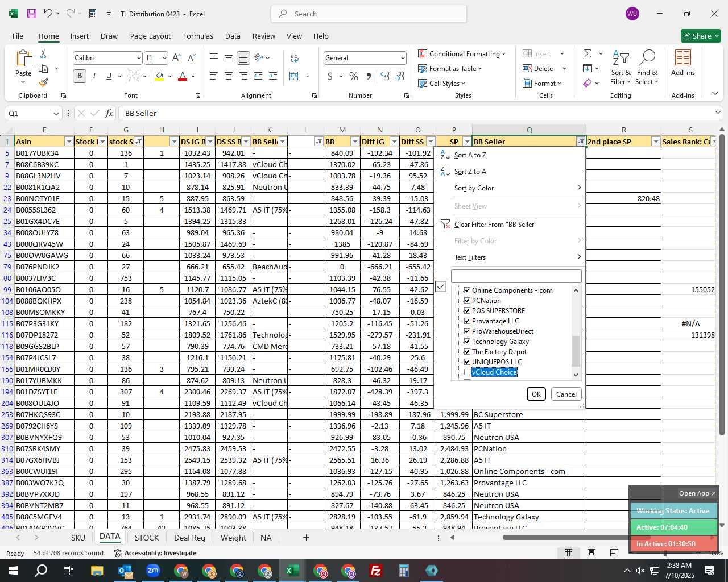Open Asin column filter dropdown
The height and width of the screenshot is (582, 728).
69,142
